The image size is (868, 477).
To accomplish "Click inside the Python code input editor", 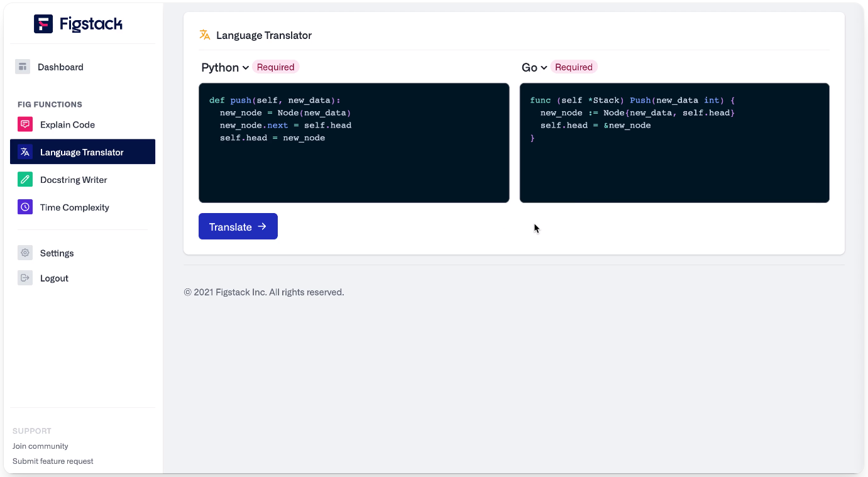I will 354,143.
